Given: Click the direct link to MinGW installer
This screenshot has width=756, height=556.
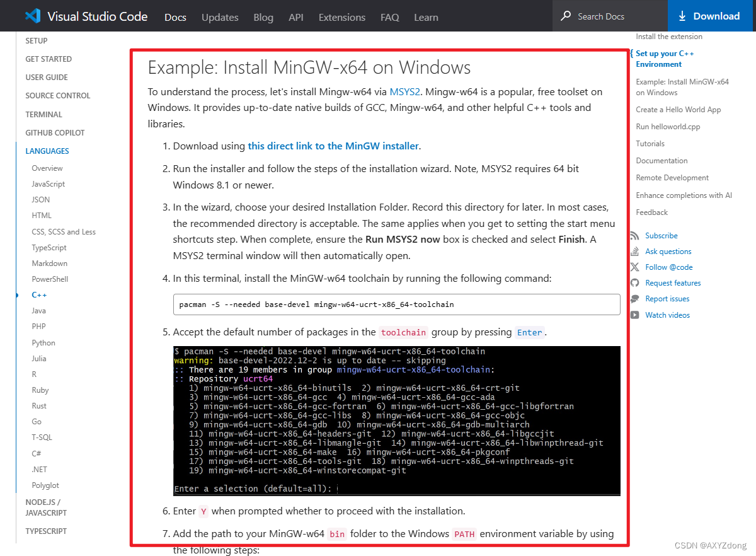Looking at the screenshot, I should 333,146.
